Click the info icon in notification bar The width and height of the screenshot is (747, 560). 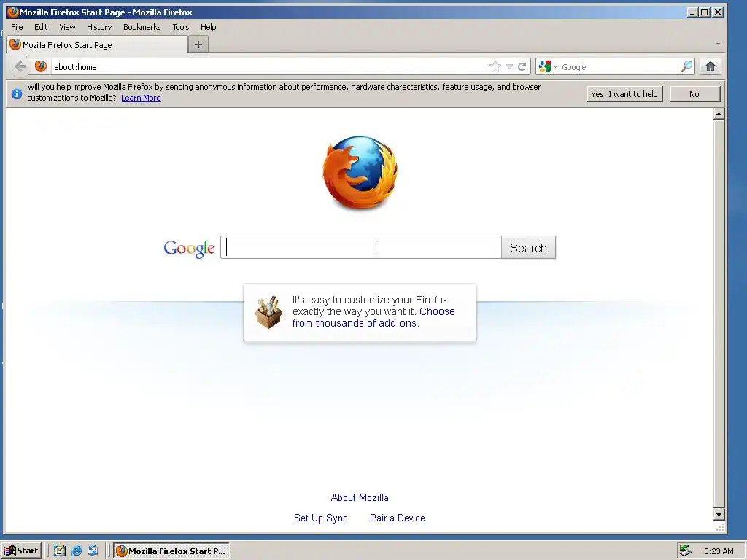(x=17, y=94)
